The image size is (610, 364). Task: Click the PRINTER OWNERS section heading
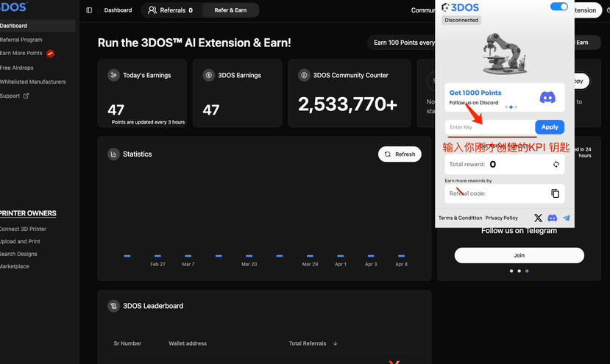point(28,213)
